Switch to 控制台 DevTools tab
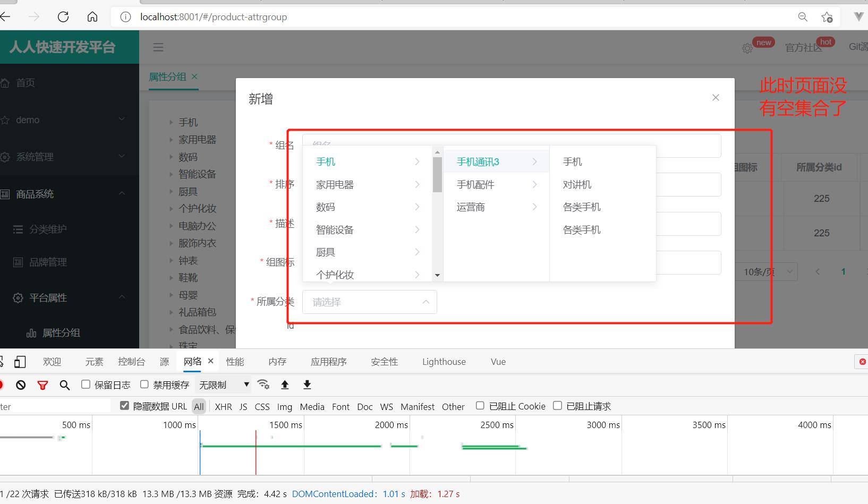 pyautogui.click(x=131, y=362)
